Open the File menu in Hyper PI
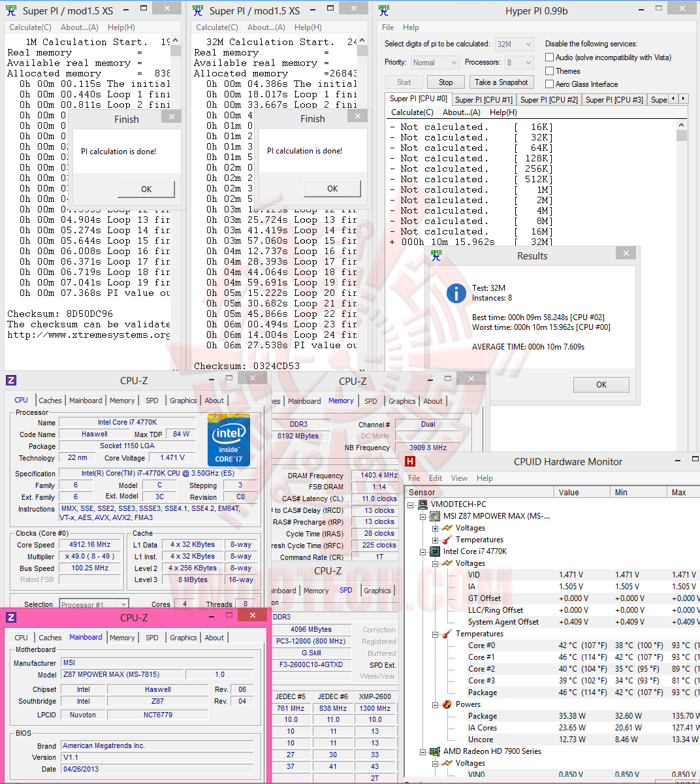 tap(388, 27)
